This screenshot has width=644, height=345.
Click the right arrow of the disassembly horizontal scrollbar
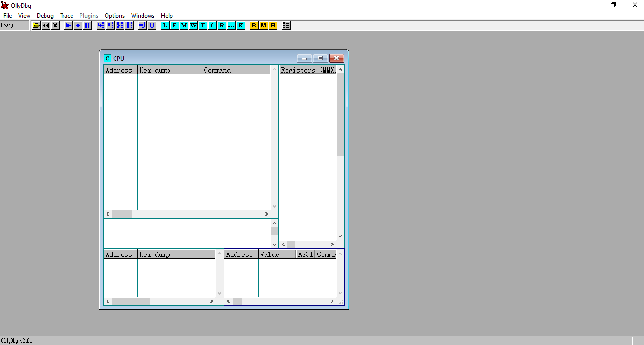(x=267, y=214)
